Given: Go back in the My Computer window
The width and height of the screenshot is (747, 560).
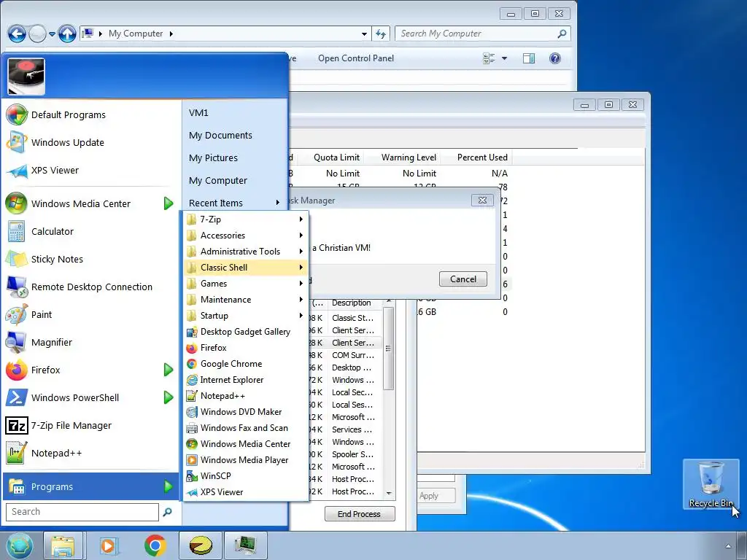Looking at the screenshot, I should [x=18, y=34].
